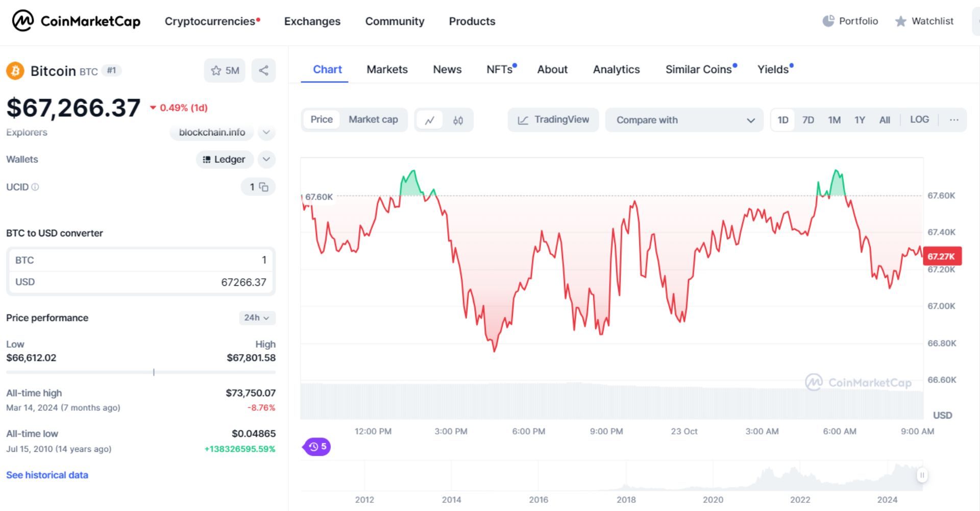Image resolution: width=980 pixels, height=511 pixels.
Task: Select the candlestick chart icon
Action: tap(458, 119)
